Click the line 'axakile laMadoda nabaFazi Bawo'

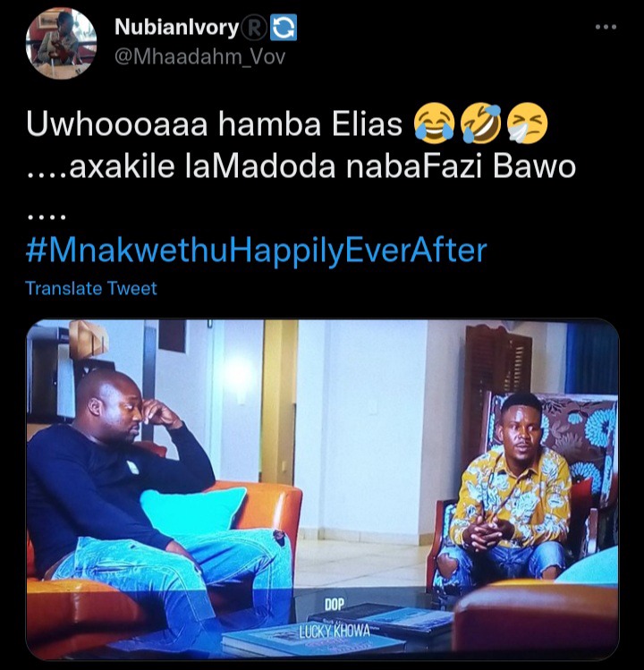point(322,166)
